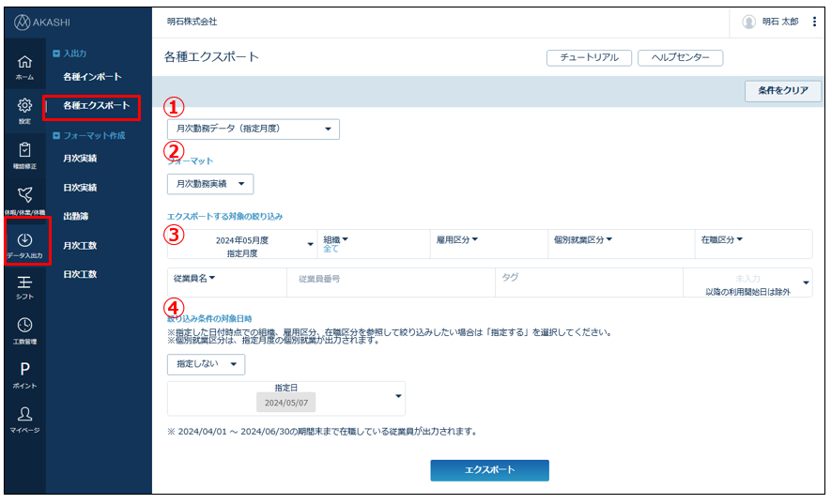Select 各種インポート in the side menu
The image size is (831, 504).
pos(93,76)
